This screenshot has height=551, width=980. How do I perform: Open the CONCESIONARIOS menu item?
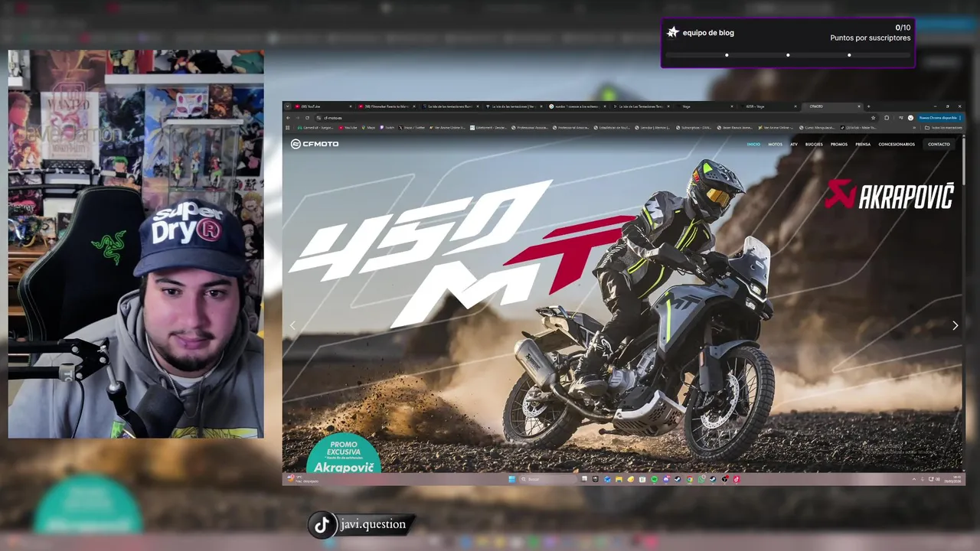coord(897,144)
